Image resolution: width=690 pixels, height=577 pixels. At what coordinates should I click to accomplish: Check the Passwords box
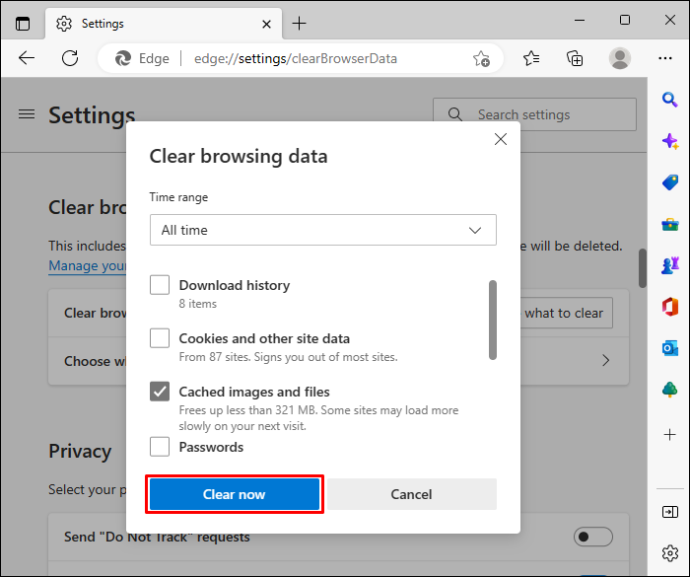159,447
